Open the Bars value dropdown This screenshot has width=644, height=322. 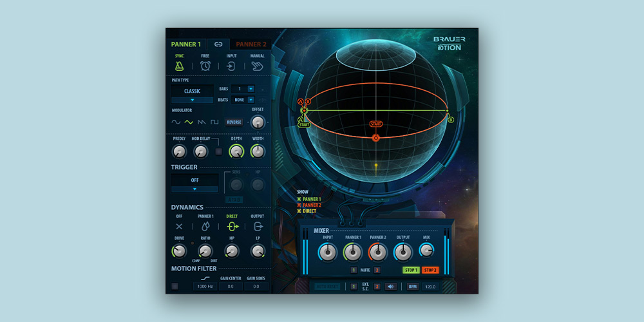251,89
